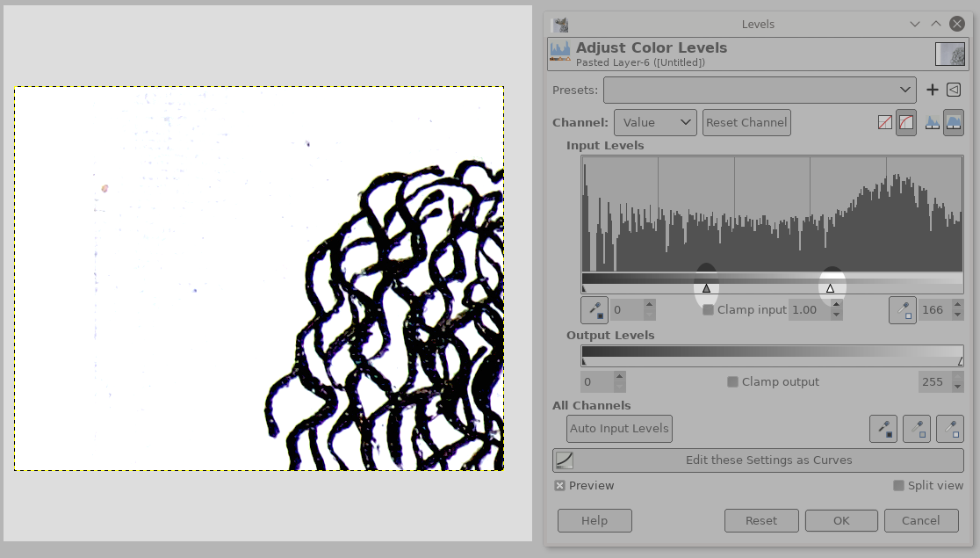This screenshot has width=980, height=558.
Task: Switch histogram to perceptual mode
Action: 906,123
